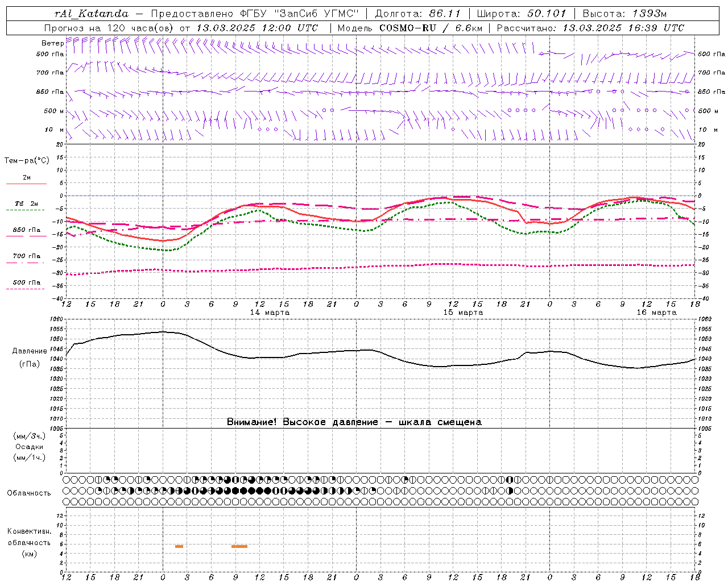The image size is (728, 582).
Task: Click the 15 марта date label
Action: coord(463,313)
